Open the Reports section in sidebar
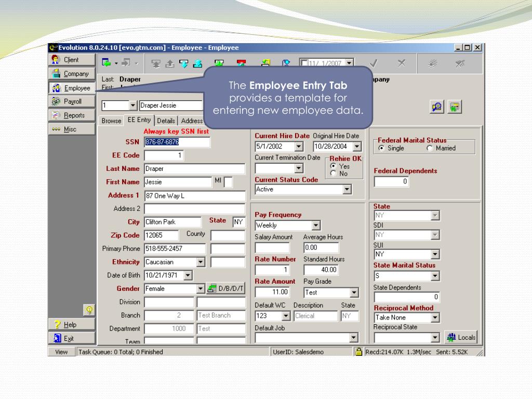The image size is (532, 399). 72,115
